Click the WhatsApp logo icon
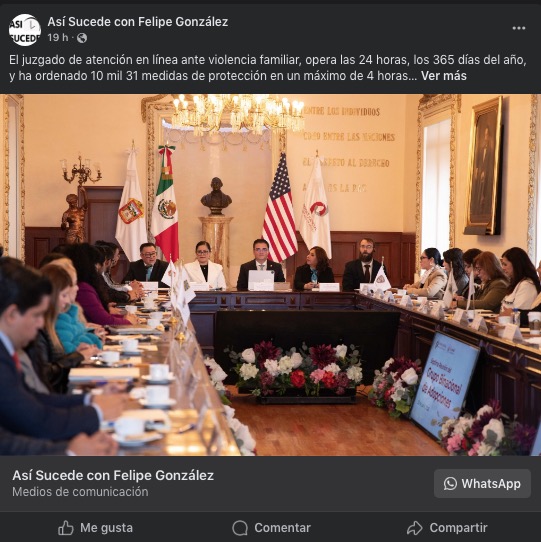Image resolution: width=541 pixels, height=542 pixels. click(x=450, y=484)
